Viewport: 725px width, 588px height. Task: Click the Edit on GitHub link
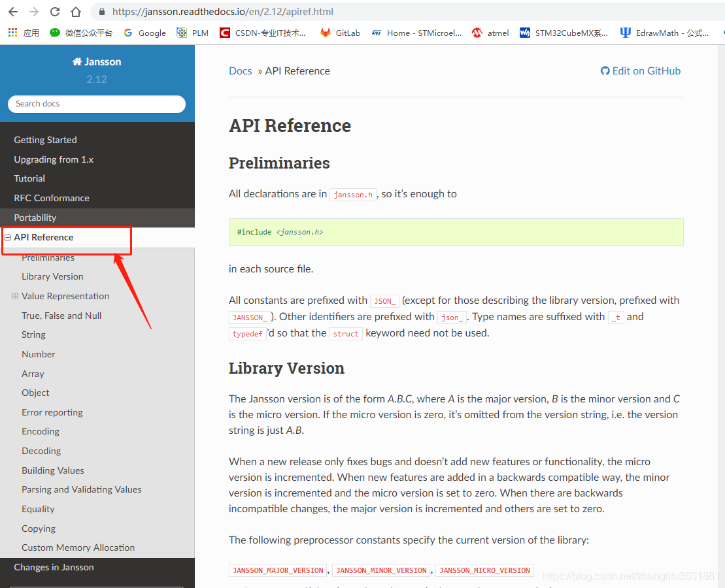(646, 71)
